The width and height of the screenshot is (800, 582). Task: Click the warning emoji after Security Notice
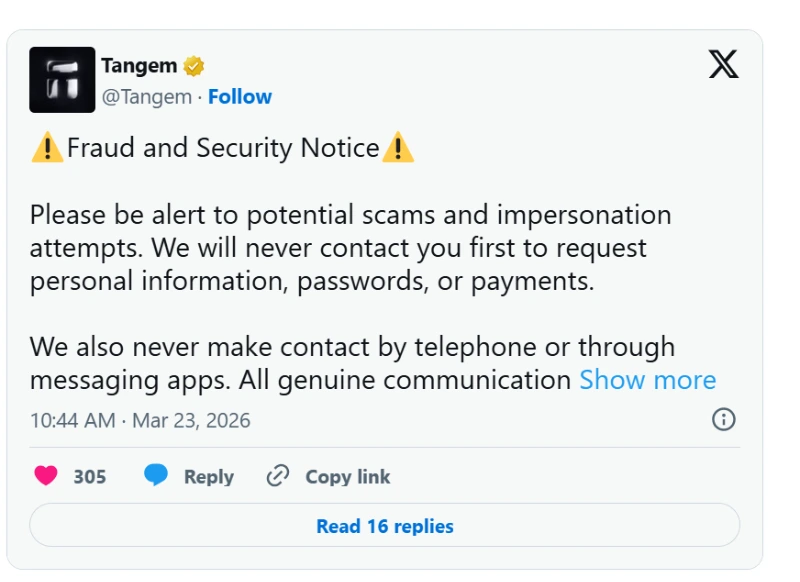point(398,149)
